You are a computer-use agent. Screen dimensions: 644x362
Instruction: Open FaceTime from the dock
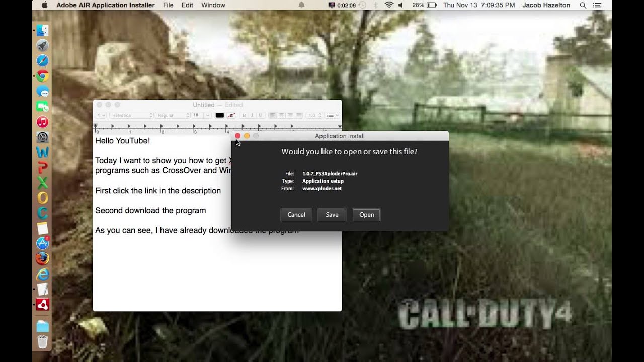(x=43, y=107)
